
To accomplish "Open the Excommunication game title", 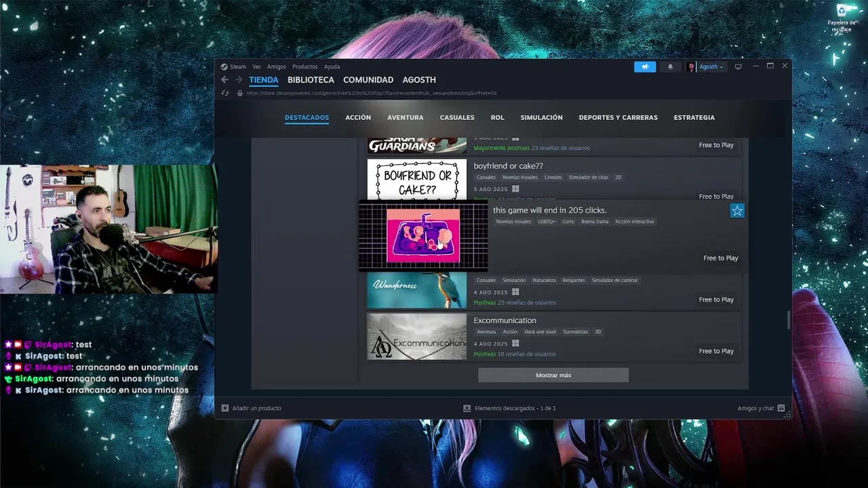I will pos(505,321).
